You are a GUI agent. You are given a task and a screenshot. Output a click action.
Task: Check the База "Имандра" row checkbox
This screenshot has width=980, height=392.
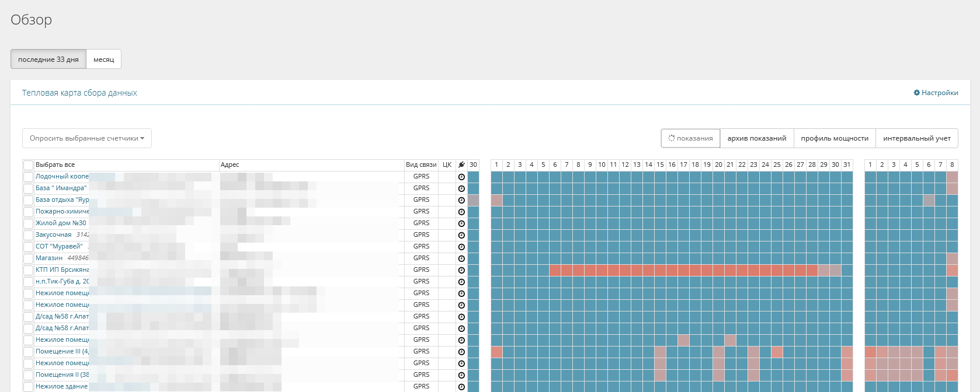click(x=28, y=188)
